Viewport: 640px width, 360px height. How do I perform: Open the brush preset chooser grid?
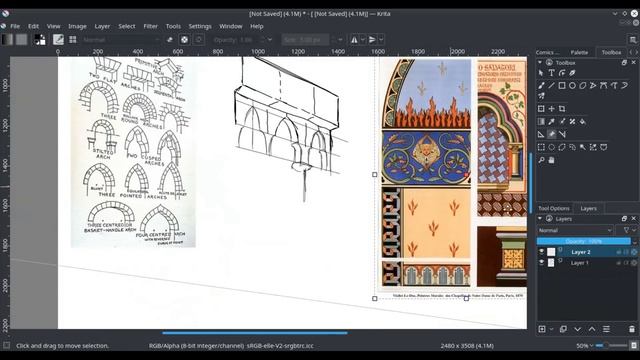73,40
